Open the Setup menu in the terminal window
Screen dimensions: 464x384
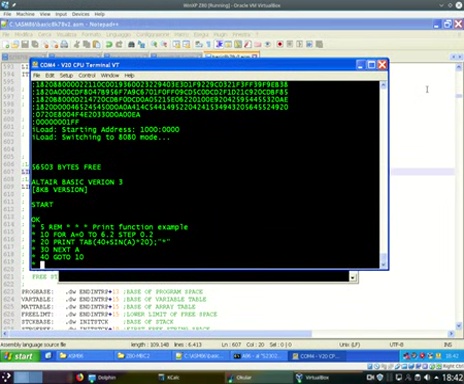click(x=66, y=75)
